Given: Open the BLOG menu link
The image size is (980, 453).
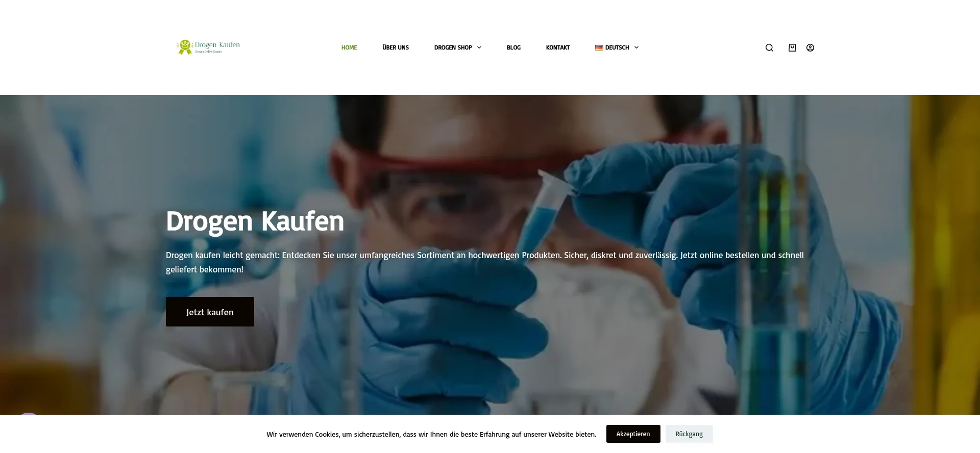Looking at the screenshot, I should 513,47.
